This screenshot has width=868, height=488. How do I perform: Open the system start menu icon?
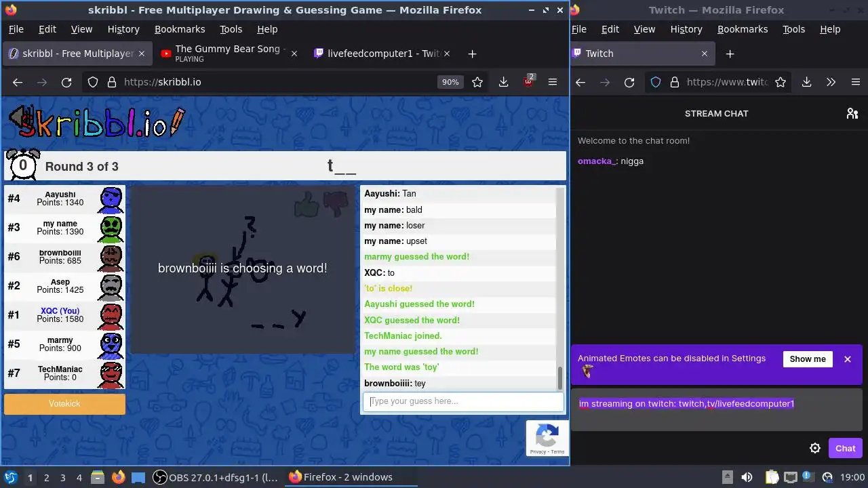click(10, 477)
